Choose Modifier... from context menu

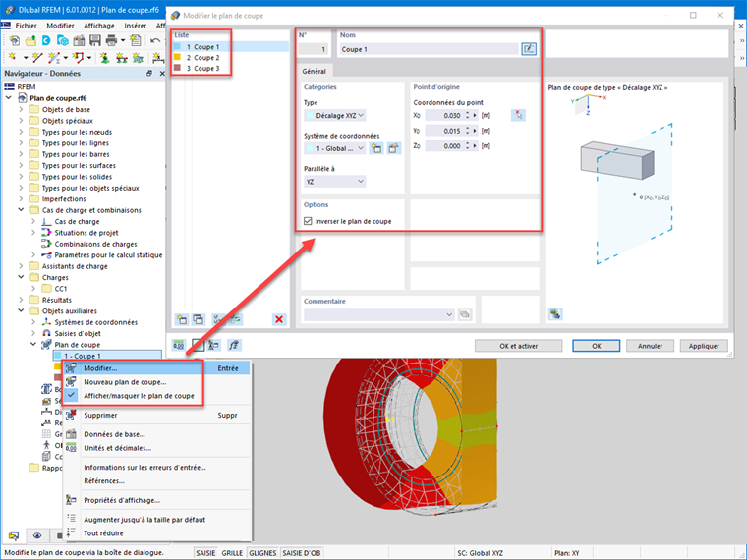point(156,368)
